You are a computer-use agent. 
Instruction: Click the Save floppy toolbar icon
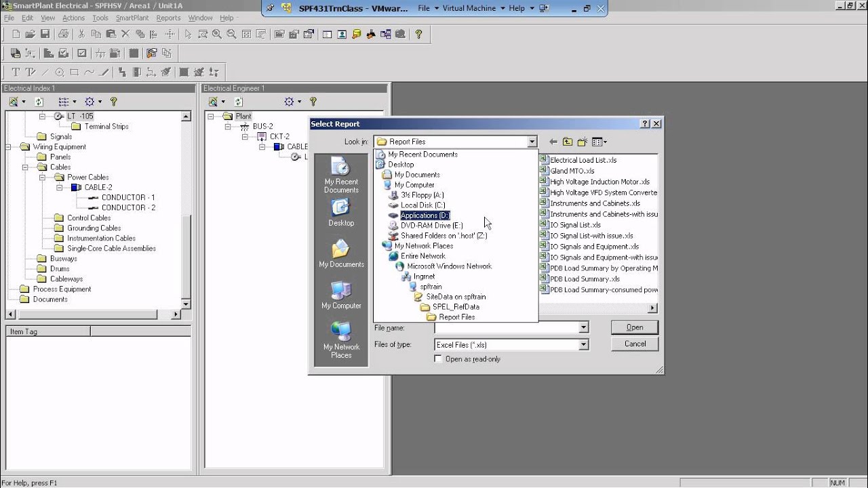pos(45,34)
